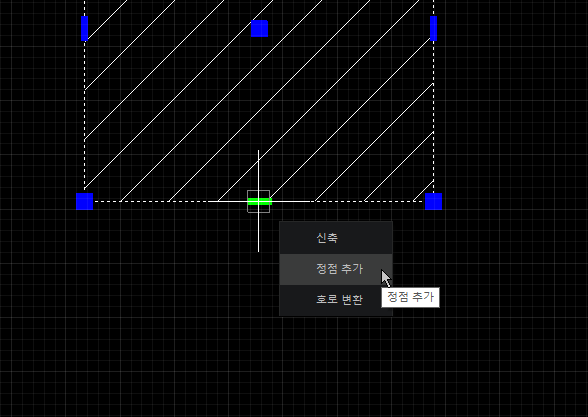This screenshot has height=417, width=588.
Task: Click the bottom-right blue corner grip
Action: (434, 201)
